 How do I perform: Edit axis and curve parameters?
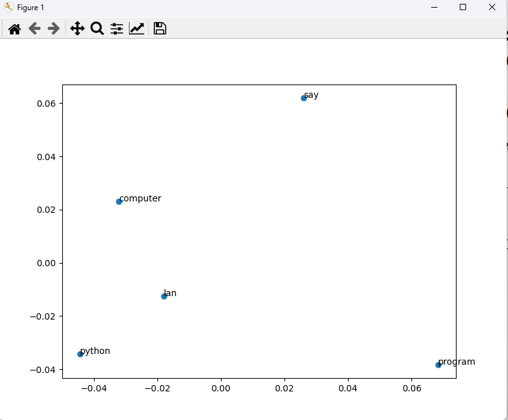point(137,29)
